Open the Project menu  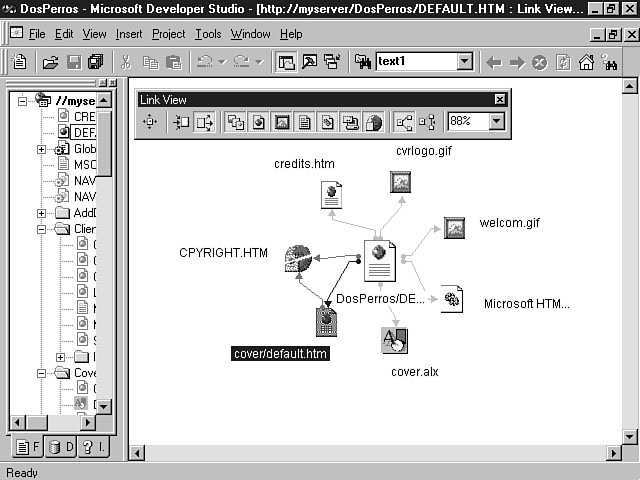(x=168, y=34)
